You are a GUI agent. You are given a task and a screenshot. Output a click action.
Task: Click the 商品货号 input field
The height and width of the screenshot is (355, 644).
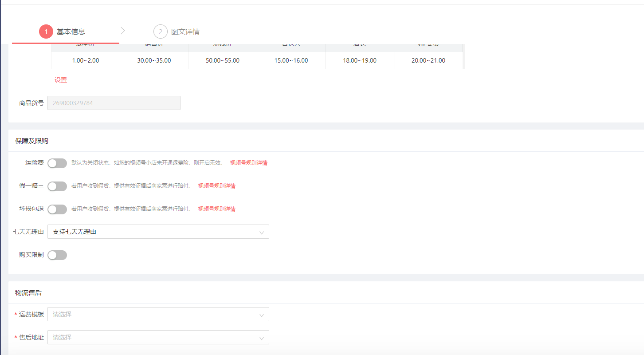pyautogui.click(x=114, y=103)
